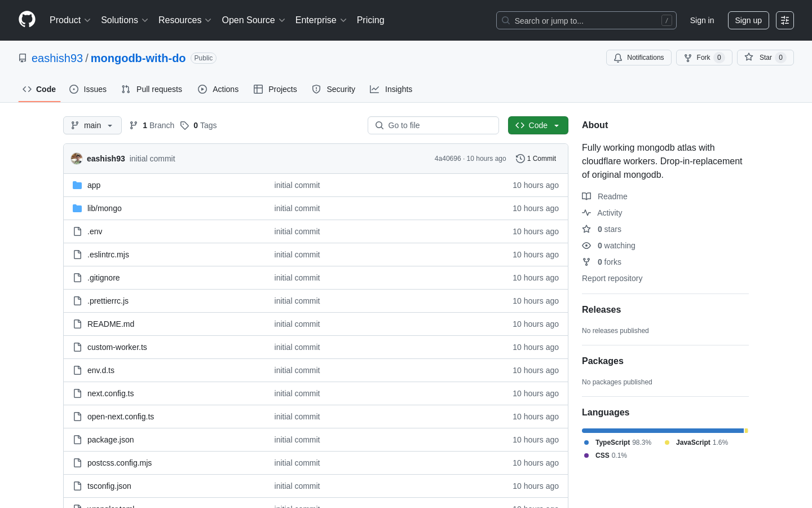
Task: Open the Actions tab
Action: pos(218,89)
